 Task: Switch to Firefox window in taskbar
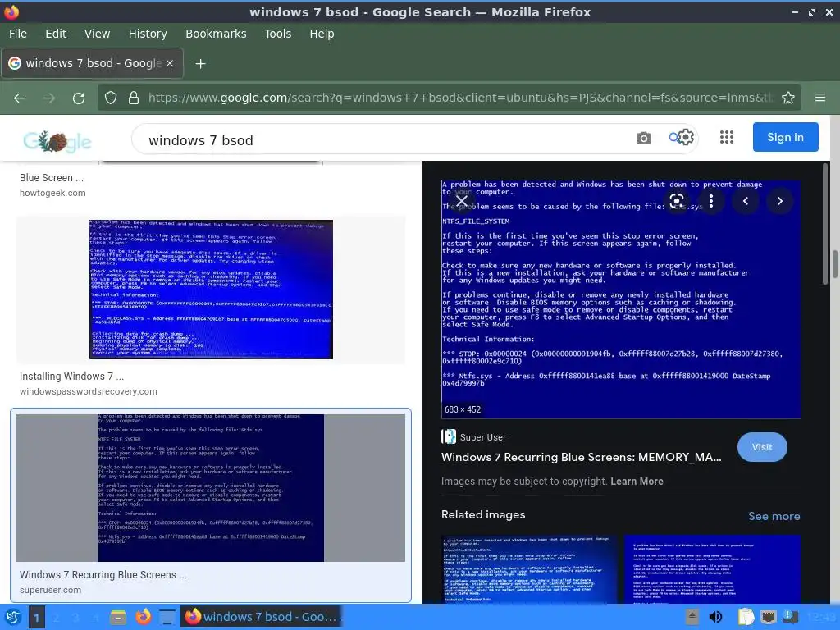(262, 617)
